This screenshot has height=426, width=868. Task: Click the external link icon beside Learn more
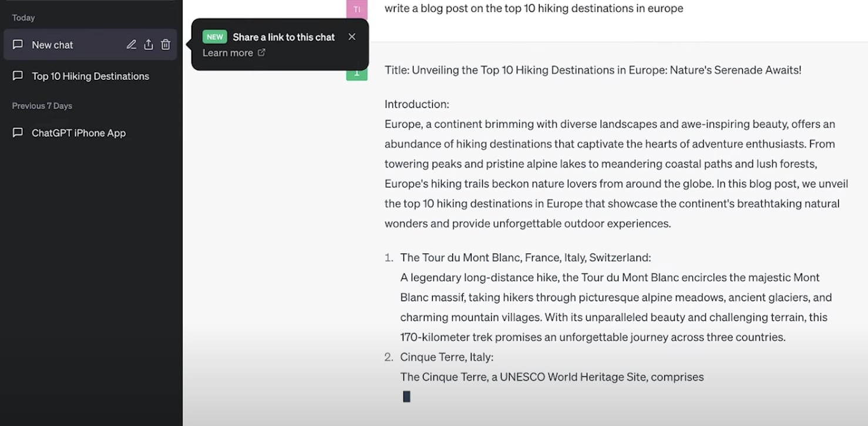[262, 53]
